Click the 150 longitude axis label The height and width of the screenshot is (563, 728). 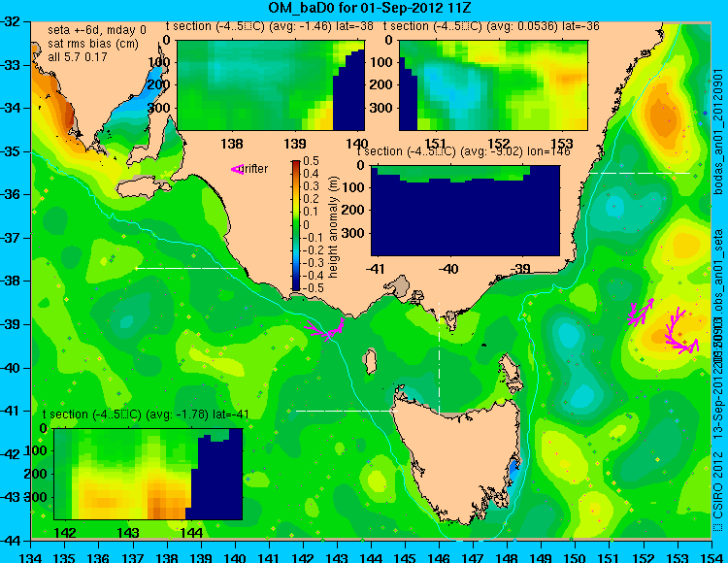576,557
